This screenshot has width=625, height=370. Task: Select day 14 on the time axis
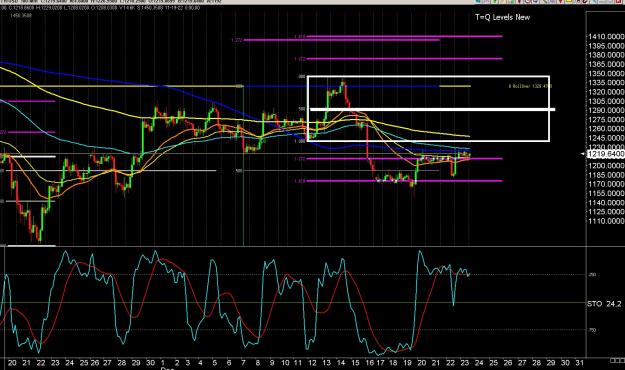pyautogui.click(x=340, y=363)
